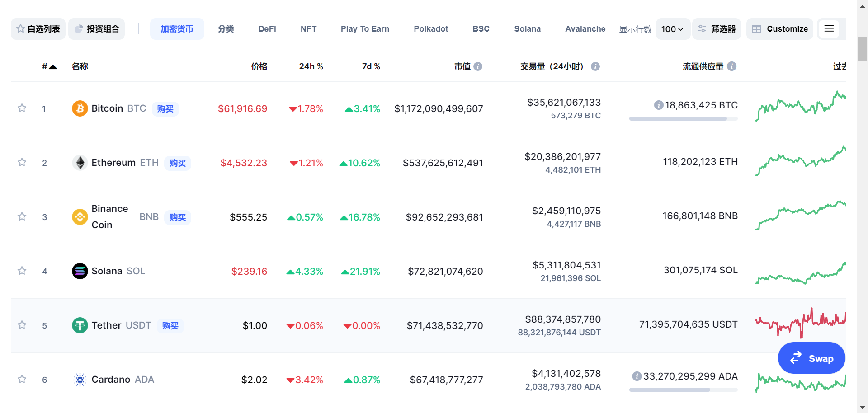Screen dimensions: 868x413
Task: Open the Solana category tab
Action: pyautogui.click(x=527, y=29)
